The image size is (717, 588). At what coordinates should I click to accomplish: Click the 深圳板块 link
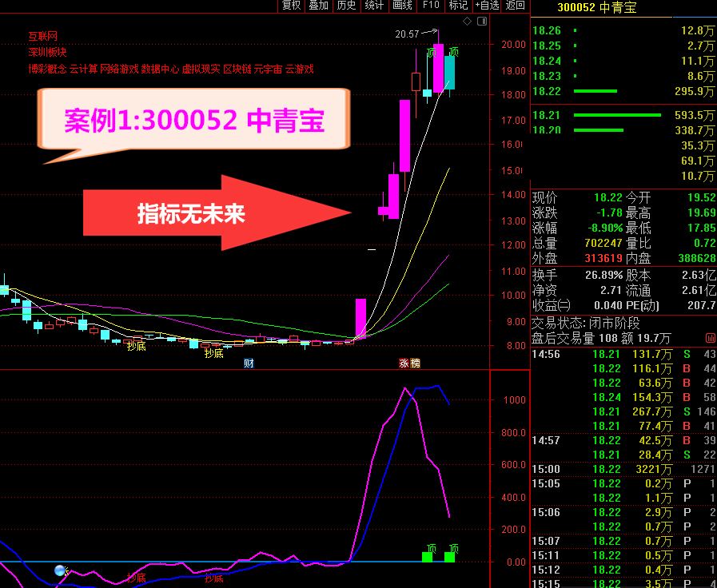pyautogui.click(x=47, y=52)
